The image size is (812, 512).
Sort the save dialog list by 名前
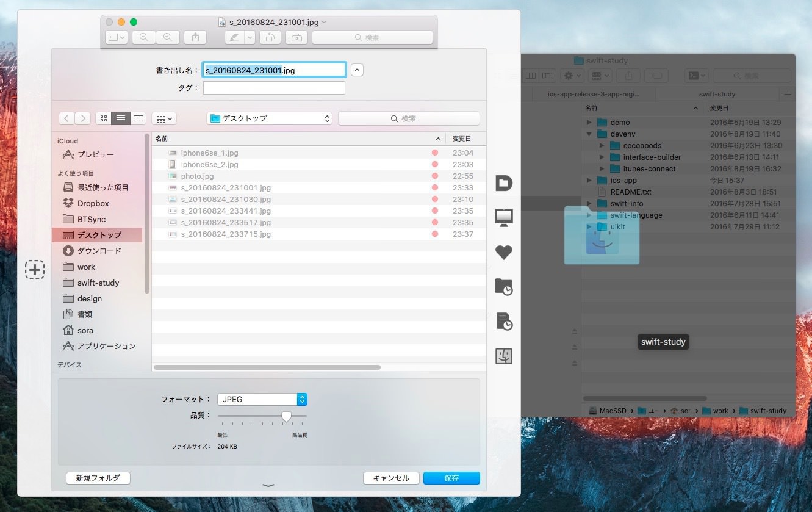tap(299, 139)
